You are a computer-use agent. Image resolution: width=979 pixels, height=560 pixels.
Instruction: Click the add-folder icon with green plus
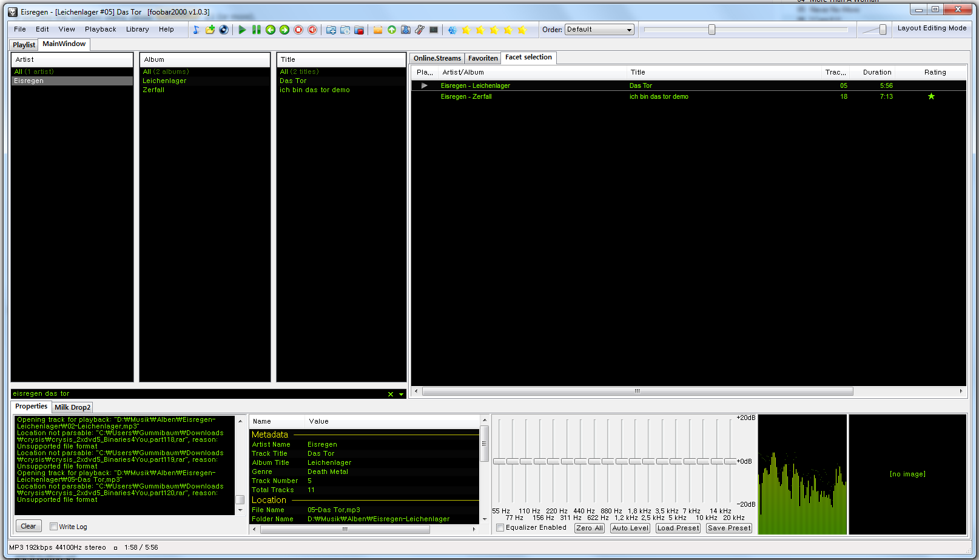click(x=210, y=30)
